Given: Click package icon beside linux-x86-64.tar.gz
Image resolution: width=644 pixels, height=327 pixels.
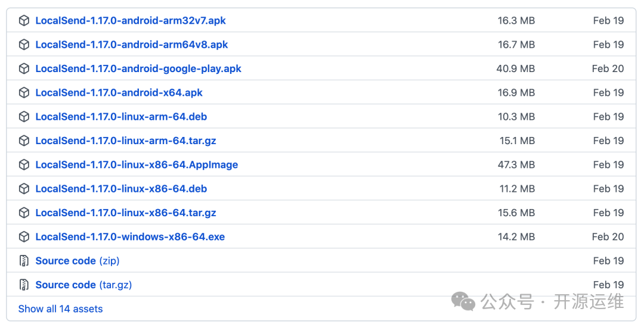Looking at the screenshot, I should pos(24,213).
